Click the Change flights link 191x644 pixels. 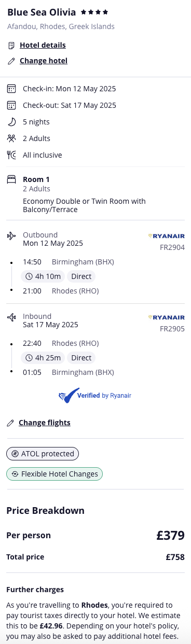(x=45, y=423)
